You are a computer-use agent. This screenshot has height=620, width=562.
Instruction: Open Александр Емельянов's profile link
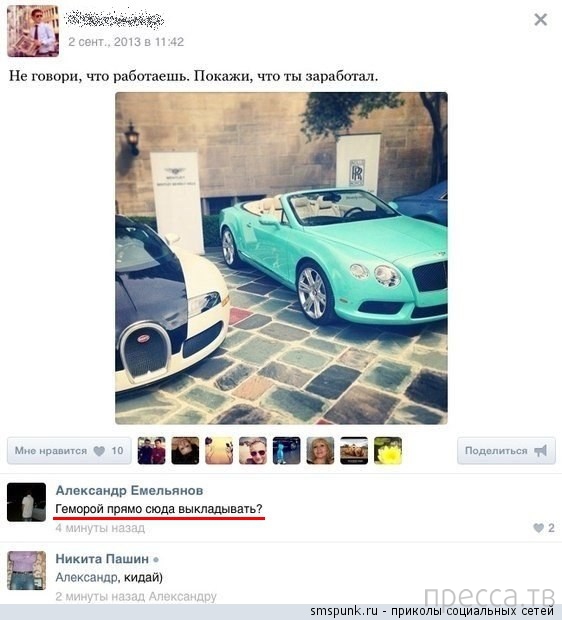(x=129, y=490)
